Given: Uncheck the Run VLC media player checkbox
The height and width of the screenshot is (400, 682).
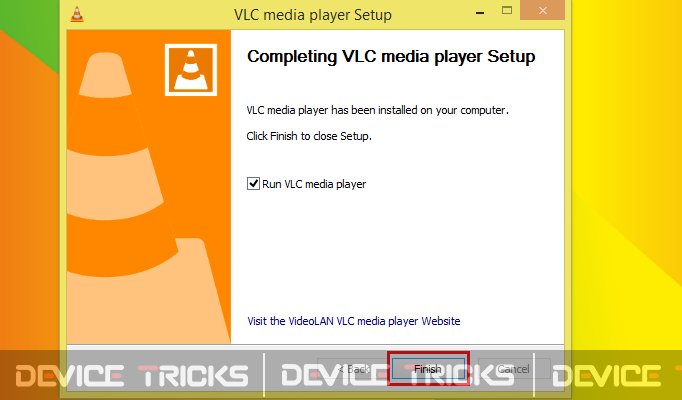Looking at the screenshot, I should 253,183.
